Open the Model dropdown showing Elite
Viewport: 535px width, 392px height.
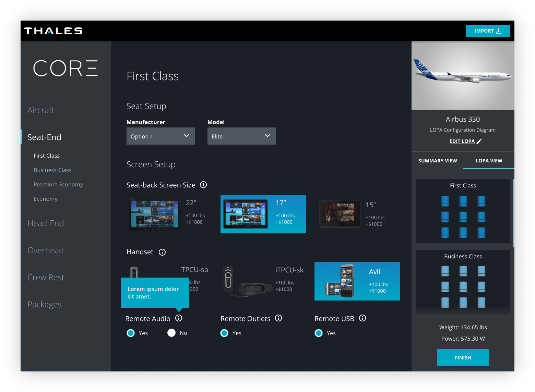click(x=242, y=136)
